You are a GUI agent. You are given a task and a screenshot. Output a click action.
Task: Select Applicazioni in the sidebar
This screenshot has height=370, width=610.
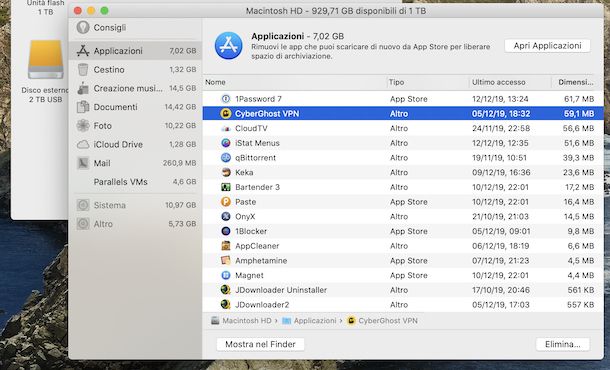[135, 51]
